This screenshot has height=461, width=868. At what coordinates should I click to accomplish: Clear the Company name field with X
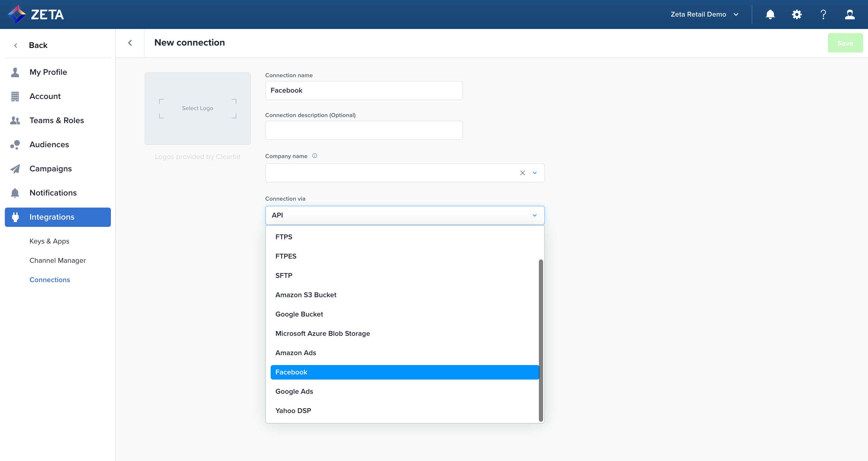coord(522,173)
